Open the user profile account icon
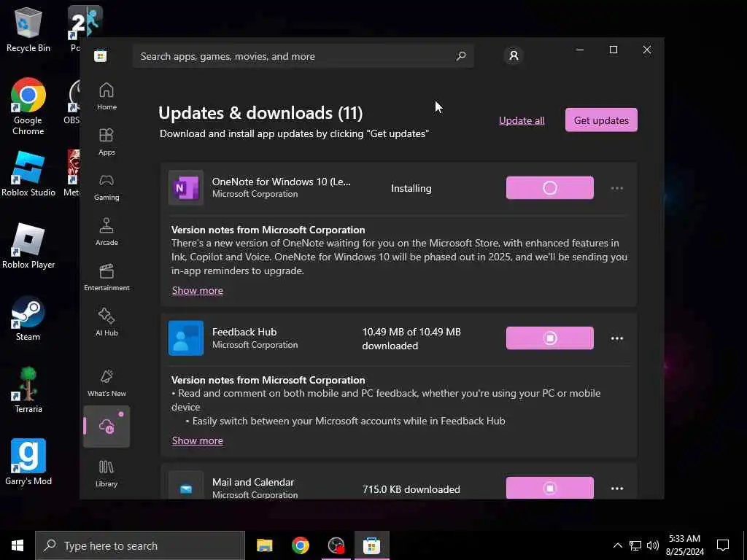Screen dimensions: 747x560 [514, 55]
